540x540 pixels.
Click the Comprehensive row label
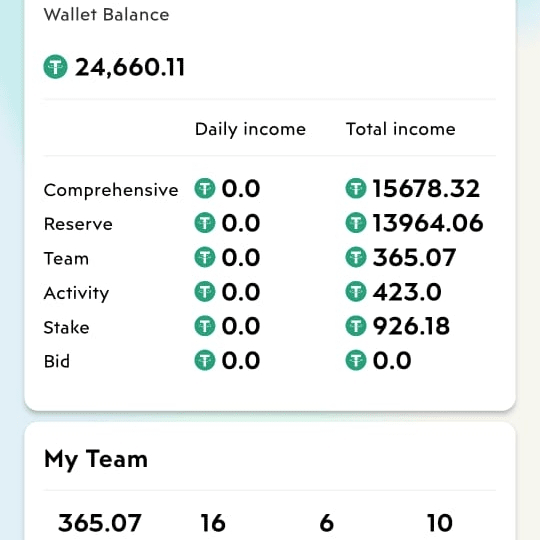coord(111,190)
